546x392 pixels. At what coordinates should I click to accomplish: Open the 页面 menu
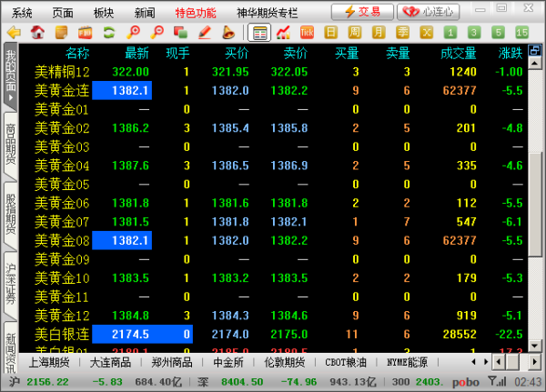coord(63,13)
